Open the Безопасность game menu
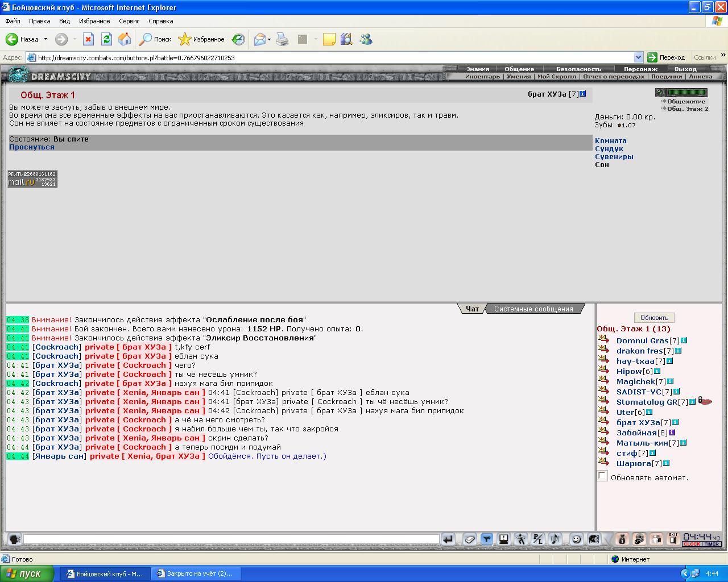This screenshot has height=582, width=728. pos(578,69)
